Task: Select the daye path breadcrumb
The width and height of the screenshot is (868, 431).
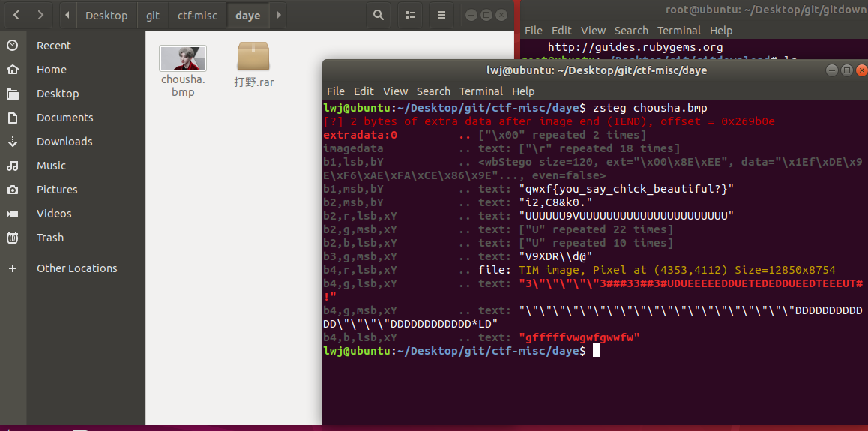Action: pyautogui.click(x=247, y=16)
